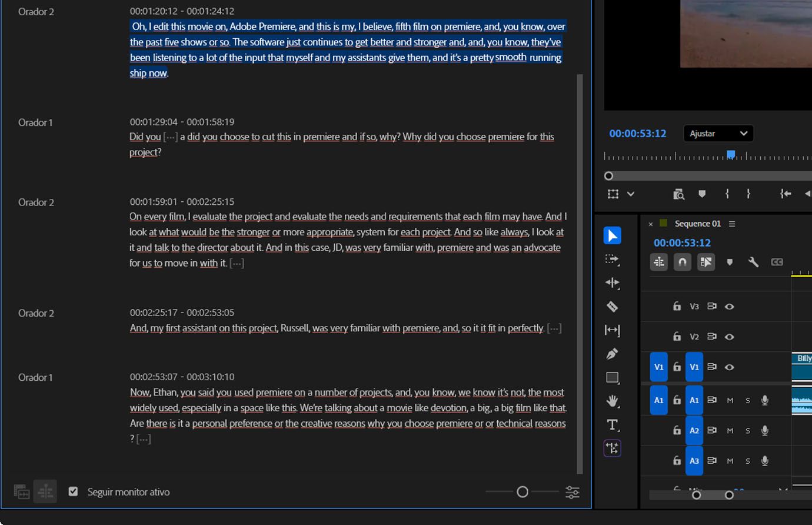Open the Ajustar zoom level dropdown

(718, 133)
